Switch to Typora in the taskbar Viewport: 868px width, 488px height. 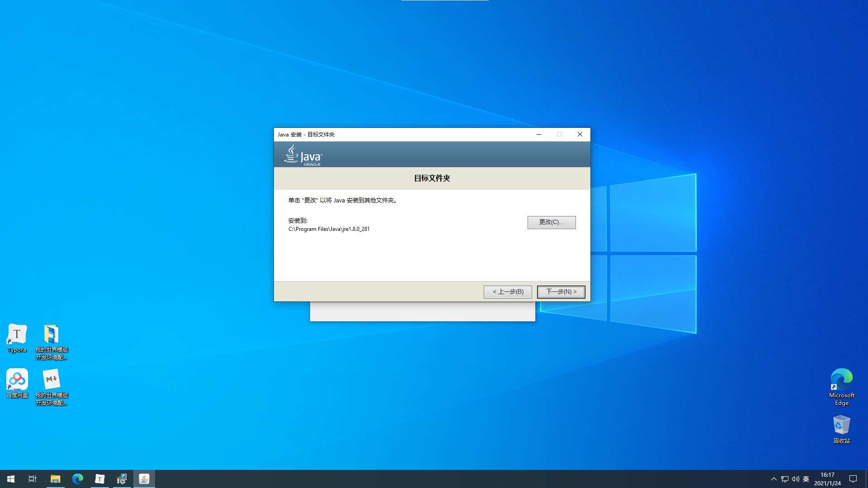point(100,479)
